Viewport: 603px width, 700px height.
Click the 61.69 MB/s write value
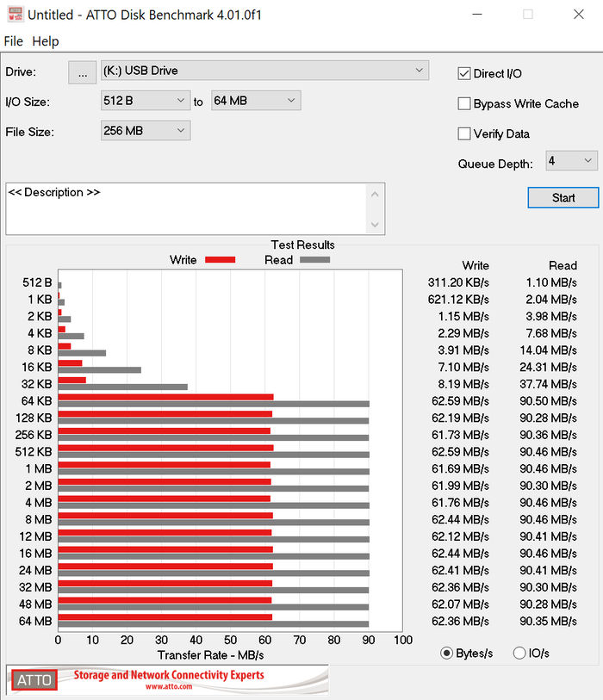click(x=460, y=469)
